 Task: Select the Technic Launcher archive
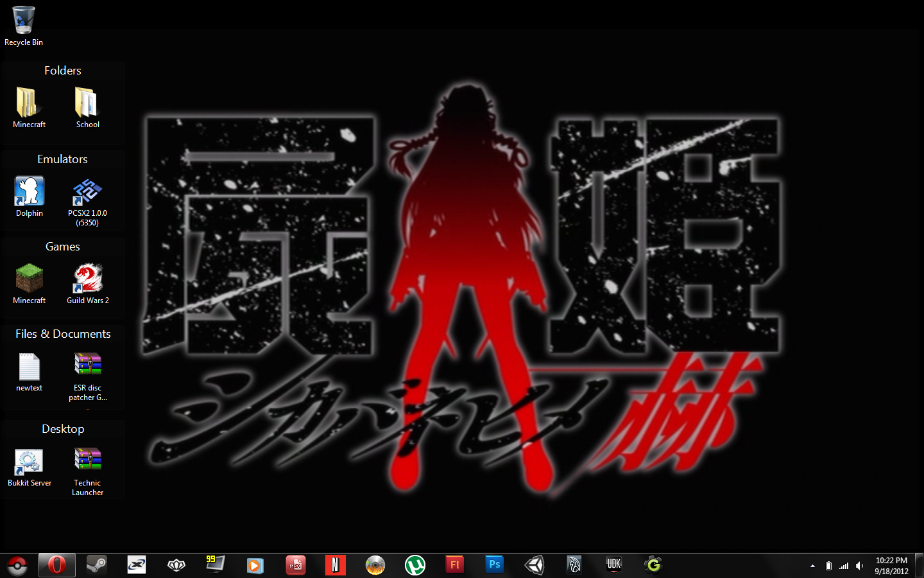coord(87,462)
